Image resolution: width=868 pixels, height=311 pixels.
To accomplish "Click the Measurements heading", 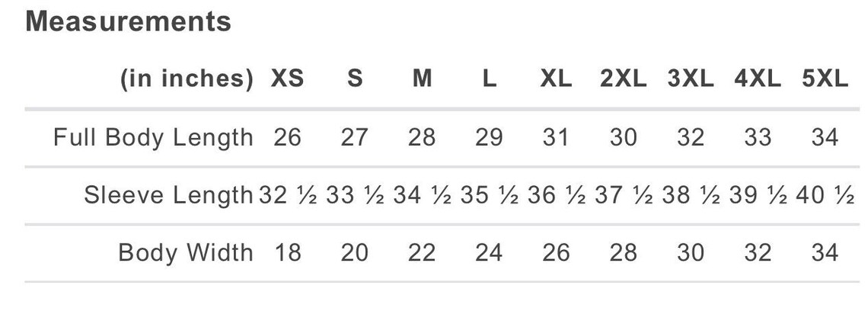I will click(x=128, y=21).
